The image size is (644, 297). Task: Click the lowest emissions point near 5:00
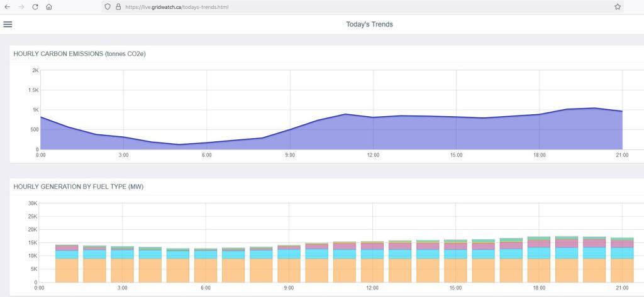point(179,144)
